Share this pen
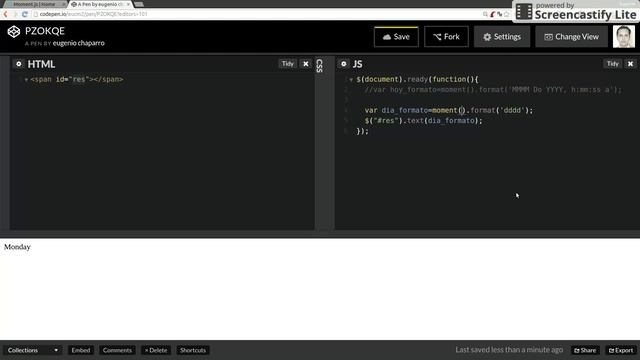This screenshot has height=360, width=640. tap(585, 350)
